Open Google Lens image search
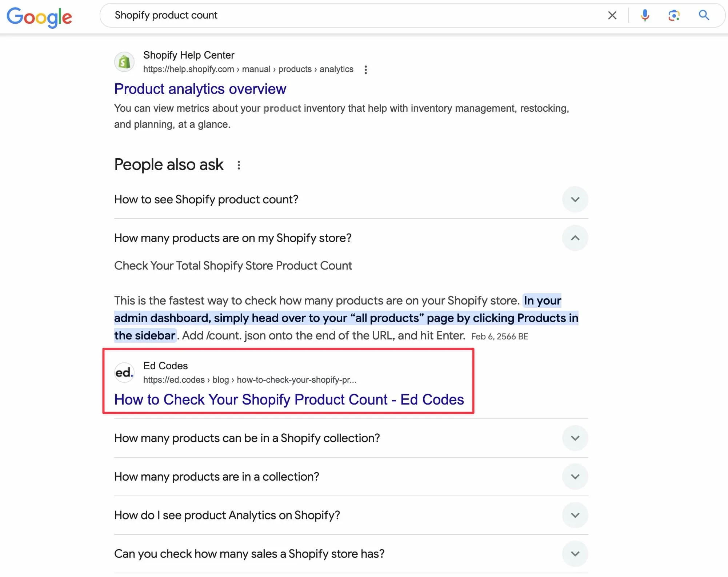The width and height of the screenshot is (728, 577). point(674,15)
